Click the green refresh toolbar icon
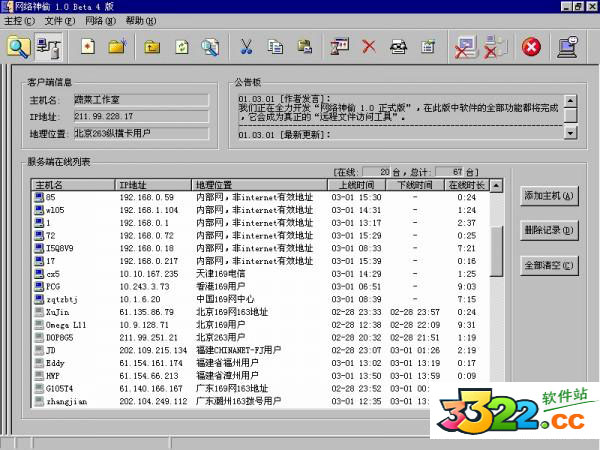600x450 pixels. click(x=181, y=46)
